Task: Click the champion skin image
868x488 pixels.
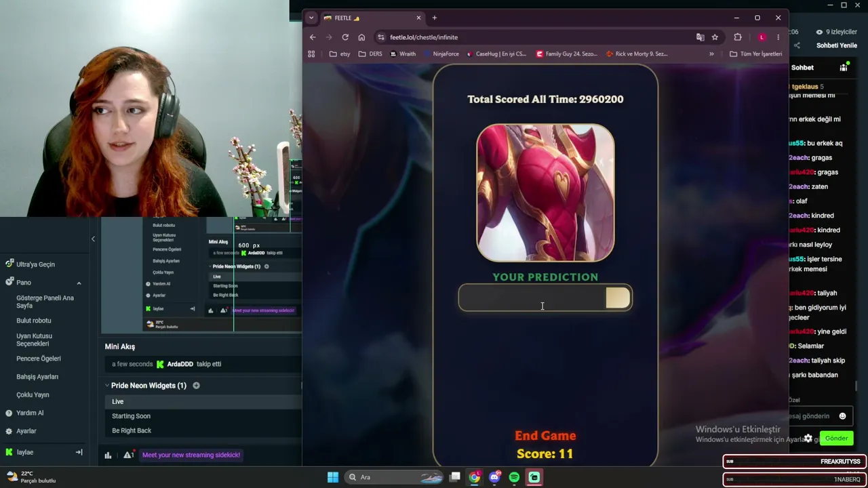Action: click(545, 193)
